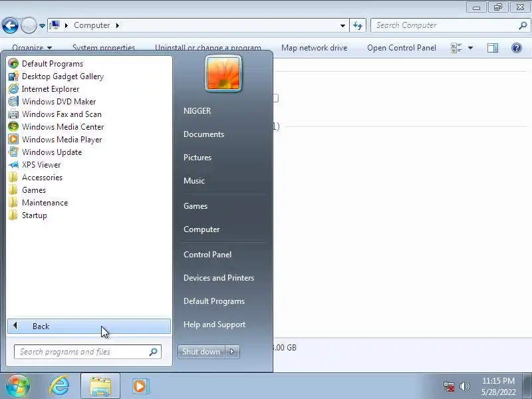532x399 pixels.
Task: Open XPS Viewer icon
Action: [x=13, y=165]
